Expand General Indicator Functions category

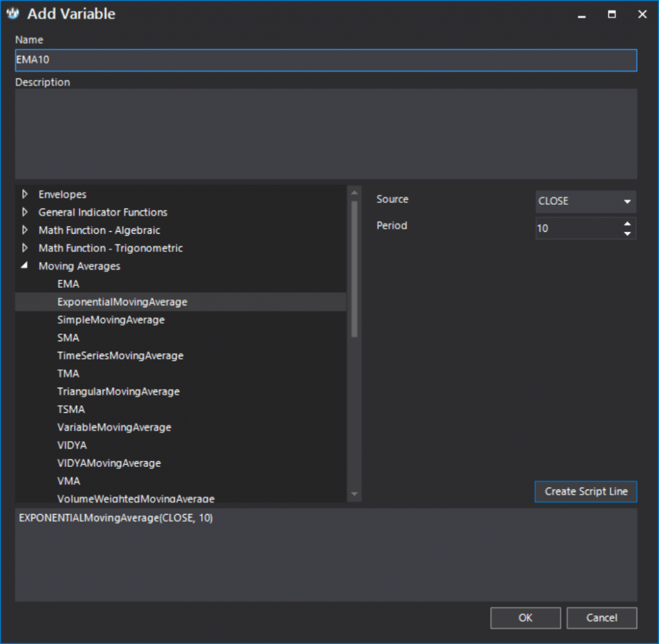(25, 213)
